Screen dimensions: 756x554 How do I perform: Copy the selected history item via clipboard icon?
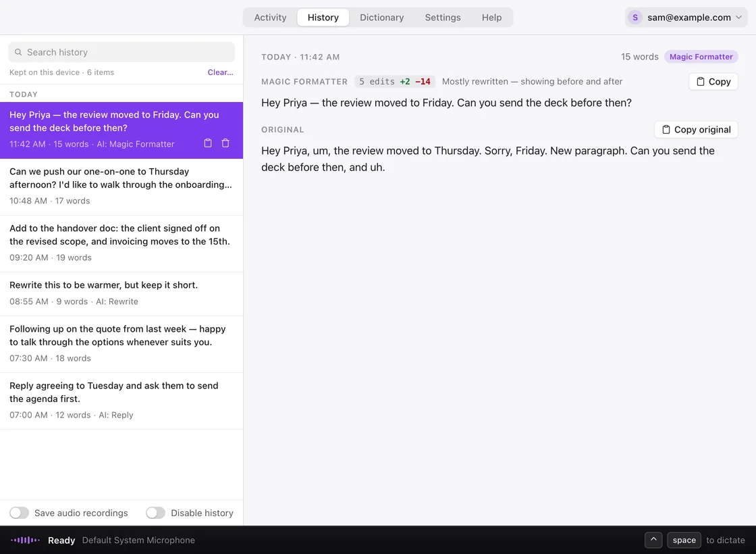tap(208, 143)
